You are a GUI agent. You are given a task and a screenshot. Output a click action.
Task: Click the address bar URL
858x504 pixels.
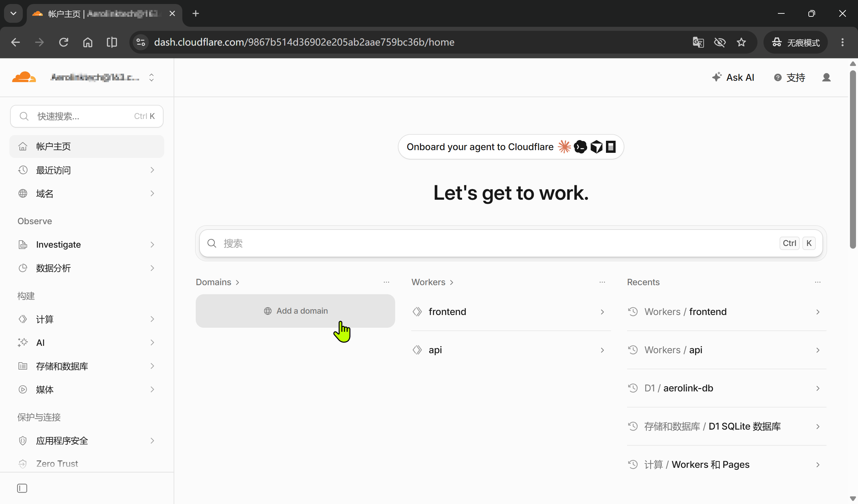304,42
